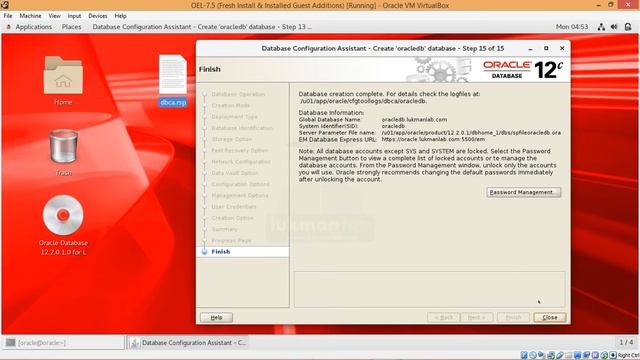Screen dimensions: 640x360
Task: Switch to the oracle@oracle terminal in the taskbar
Action: click(63, 342)
